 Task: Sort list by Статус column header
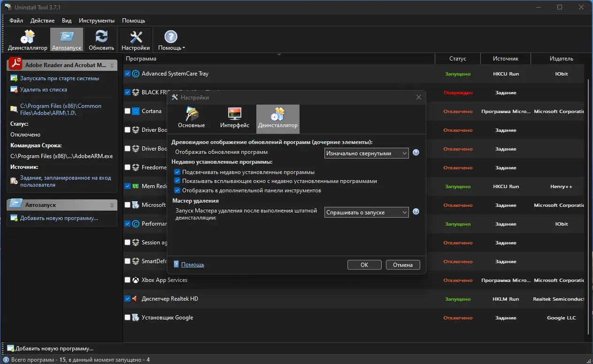tap(458, 59)
